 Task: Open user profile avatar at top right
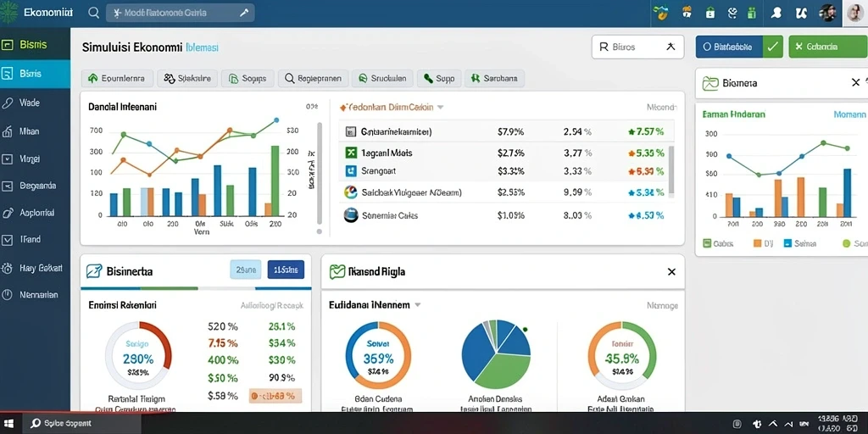pyautogui.click(x=856, y=12)
